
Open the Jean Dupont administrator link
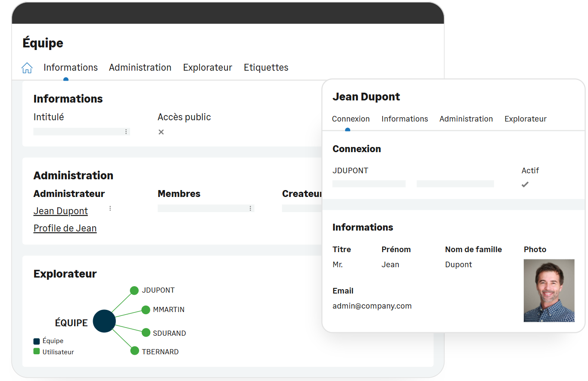pos(61,211)
